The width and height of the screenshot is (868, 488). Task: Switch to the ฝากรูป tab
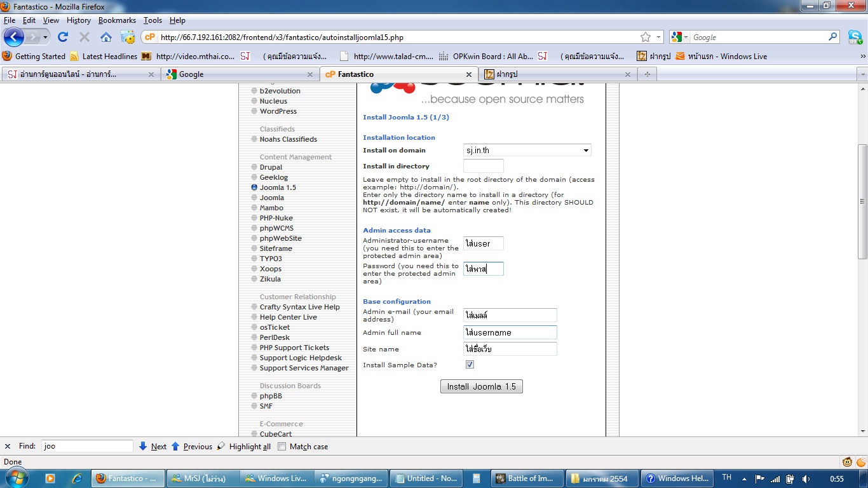[557, 74]
